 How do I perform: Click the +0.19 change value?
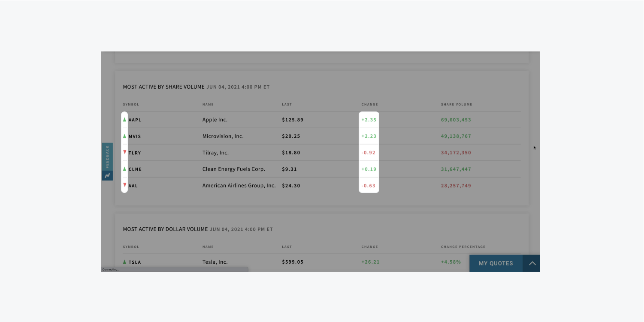[369, 169]
